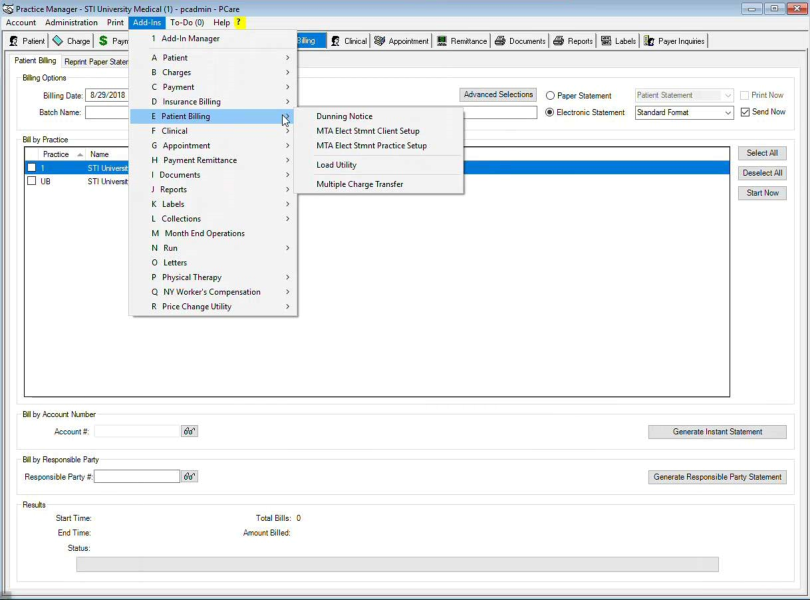Open Payer Inquiries from toolbar
Screen dimensions: 810x600
[x=675, y=41]
